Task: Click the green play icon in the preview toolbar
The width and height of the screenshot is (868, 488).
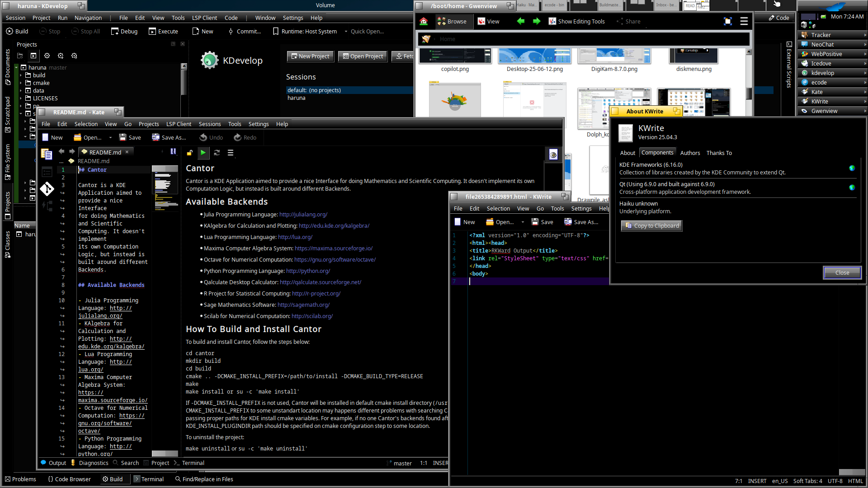Action: coord(203,153)
